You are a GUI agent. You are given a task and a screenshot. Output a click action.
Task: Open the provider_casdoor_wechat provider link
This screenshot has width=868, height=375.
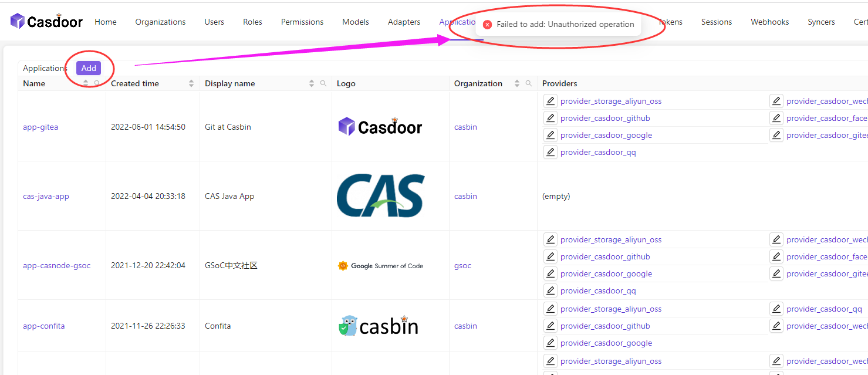click(827, 100)
